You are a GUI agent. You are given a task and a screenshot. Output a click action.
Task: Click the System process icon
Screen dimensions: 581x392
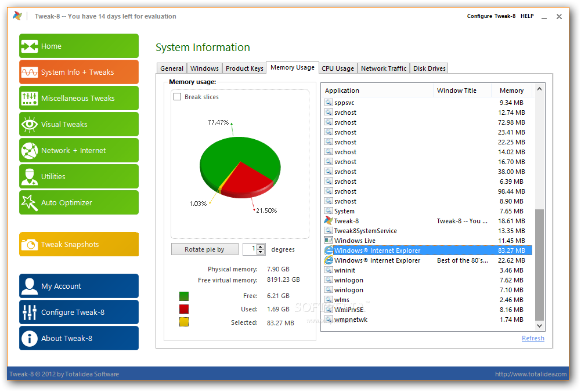329,210
